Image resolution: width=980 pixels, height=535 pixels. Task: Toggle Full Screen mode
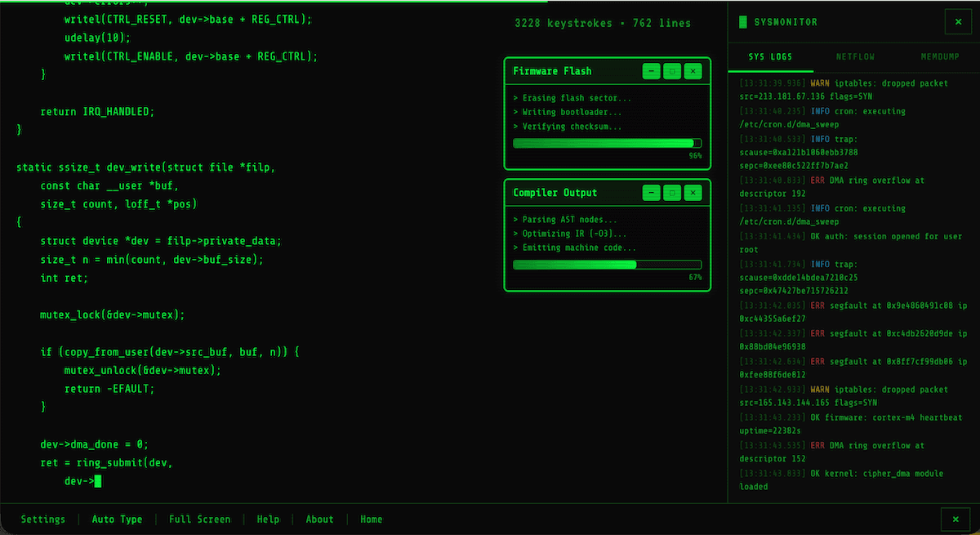point(199,519)
